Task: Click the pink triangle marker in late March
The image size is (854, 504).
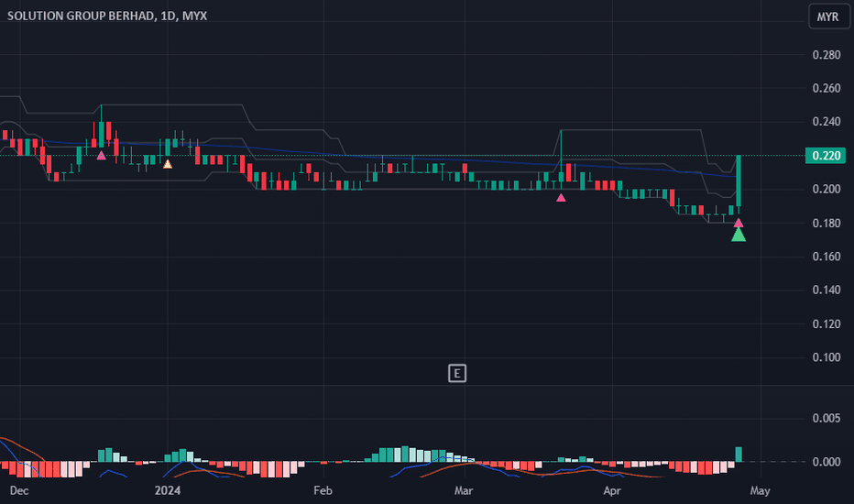Action: (x=561, y=197)
